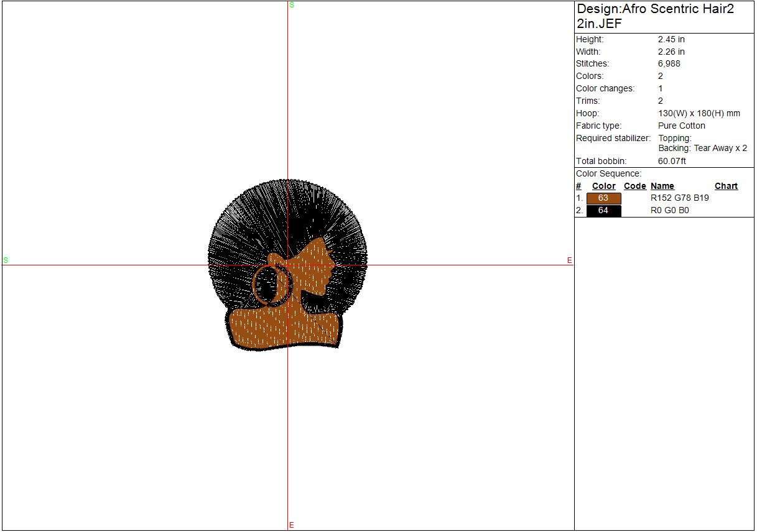Click the green S marker at top
The width and height of the screenshot is (757, 532).
(292, 5)
